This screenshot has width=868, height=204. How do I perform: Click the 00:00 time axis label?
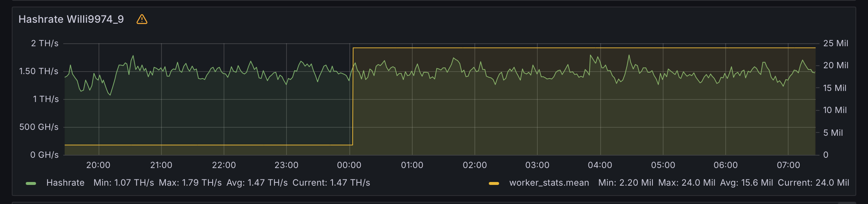pyautogui.click(x=349, y=165)
